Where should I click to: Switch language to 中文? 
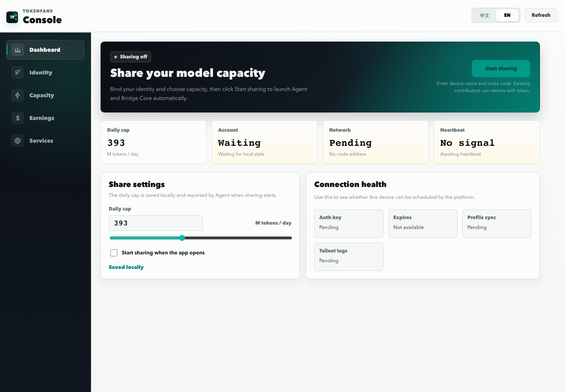pyautogui.click(x=485, y=15)
